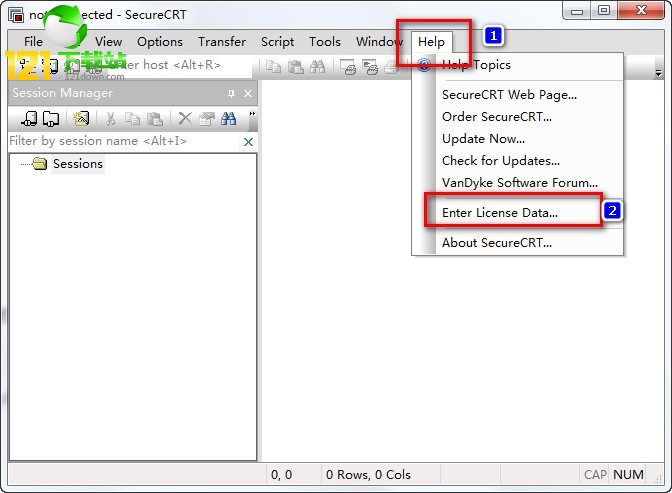This screenshot has height=493, width=672.
Task: Click the Filter by session name field
Action: (x=125, y=141)
